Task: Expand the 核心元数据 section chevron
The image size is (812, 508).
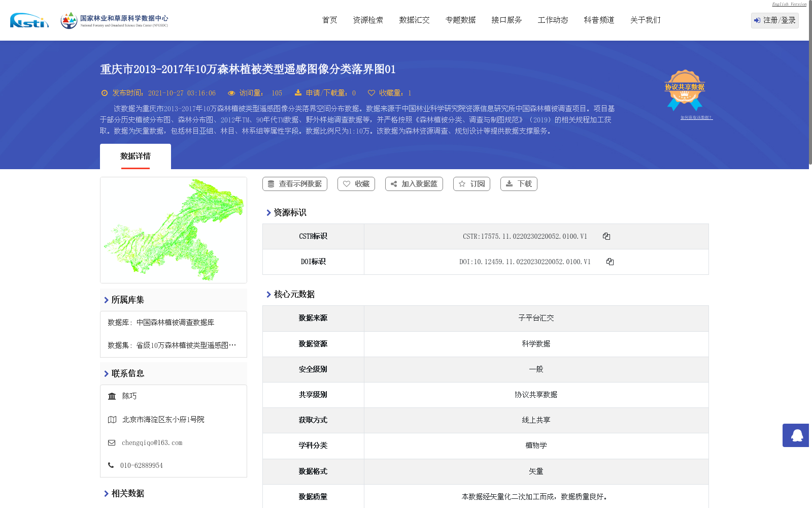Action: tap(268, 295)
